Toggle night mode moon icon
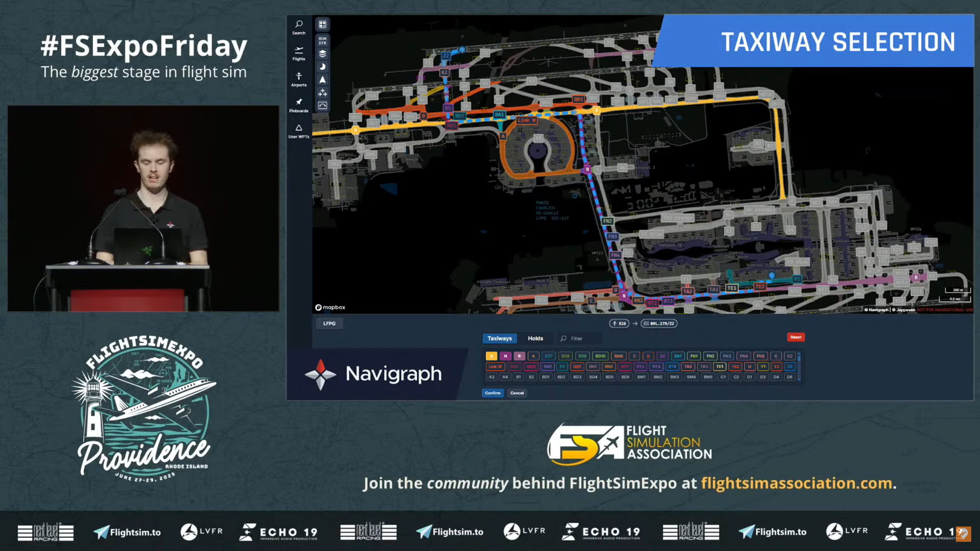Screen dimensions: 980x551 [x=322, y=67]
